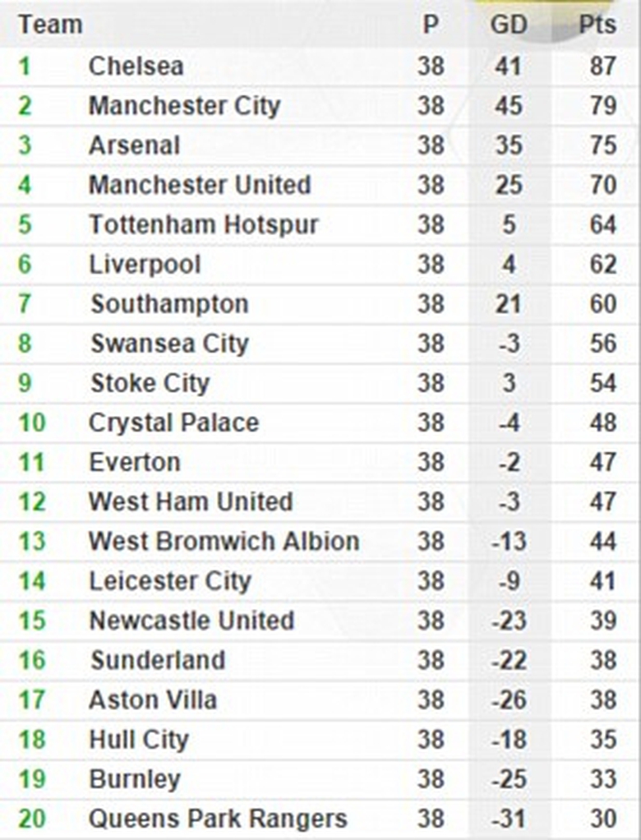Click on Southampton team name
The image size is (641, 840).
(x=169, y=304)
